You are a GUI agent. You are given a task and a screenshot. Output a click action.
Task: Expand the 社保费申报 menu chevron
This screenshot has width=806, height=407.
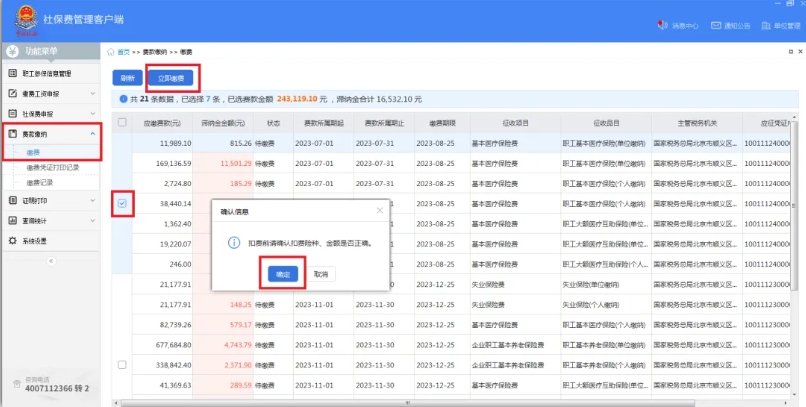point(93,114)
